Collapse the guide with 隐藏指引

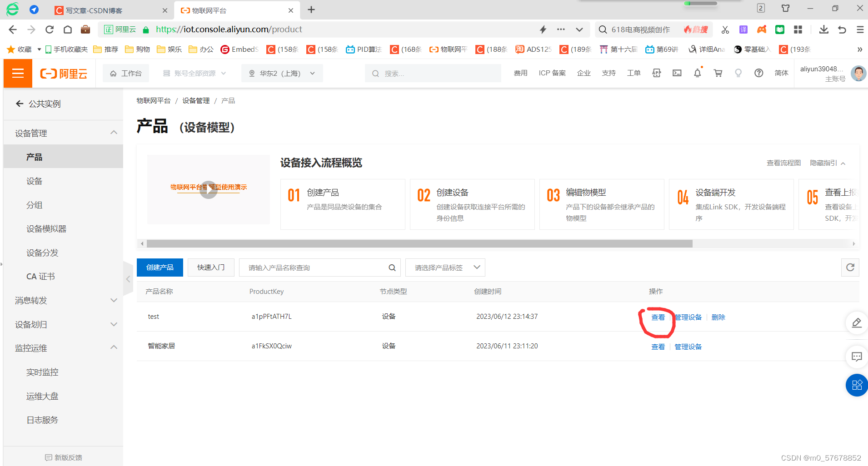(828, 163)
